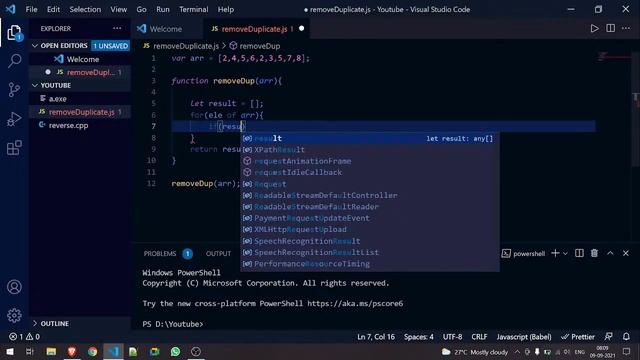Click unsaved dot on removeDuplicate.js tab
Viewport: 640px width, 360px height.
[x=301, y=29]
